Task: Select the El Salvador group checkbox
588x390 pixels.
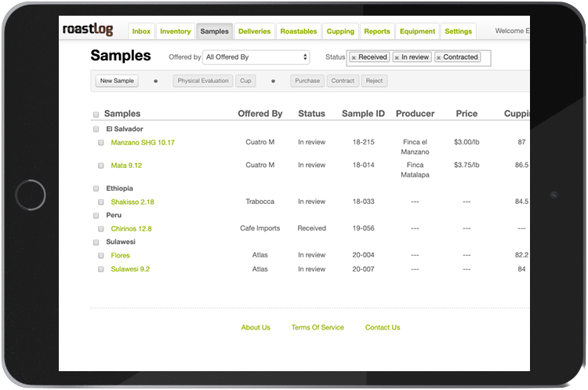Action: click(96, 129)
